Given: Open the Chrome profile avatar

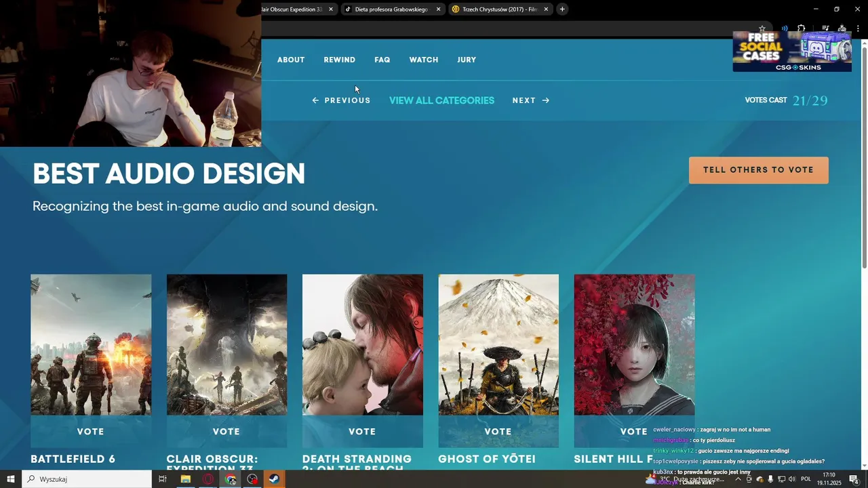Looking at the screenshot, I should 842,28.
